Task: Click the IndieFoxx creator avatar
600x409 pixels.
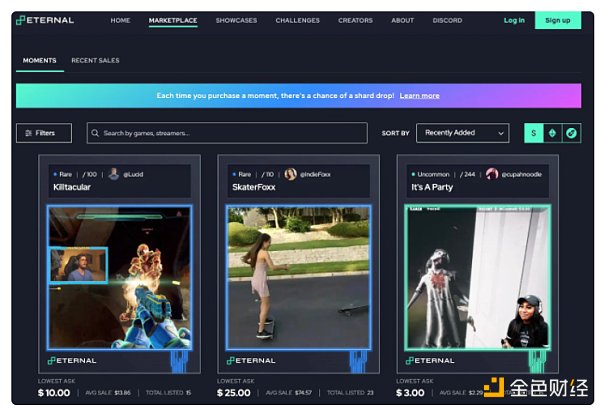Action: (291, 174)
